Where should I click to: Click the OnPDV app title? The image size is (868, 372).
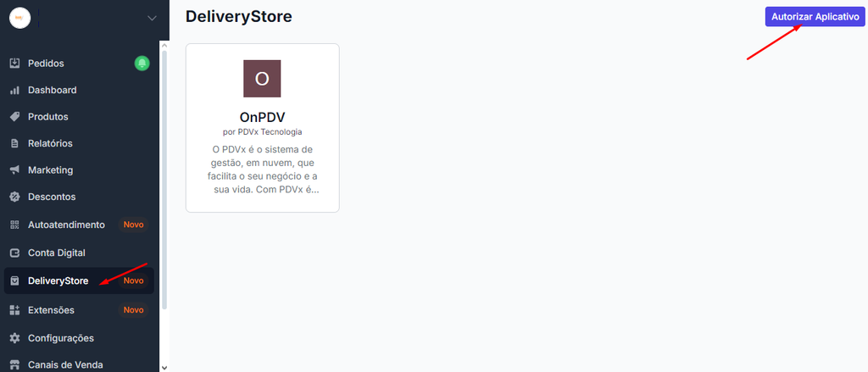(263, 117)
